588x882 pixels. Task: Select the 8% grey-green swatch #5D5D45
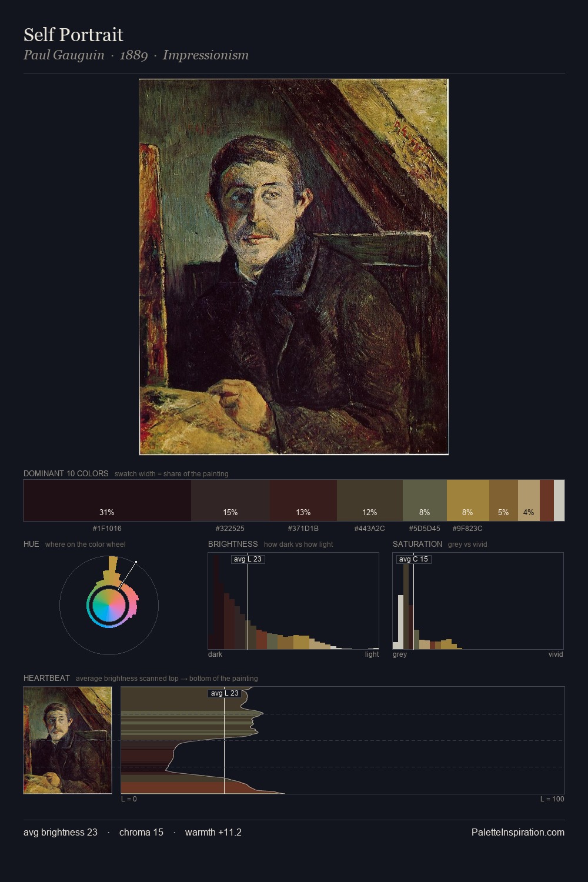coord(425,500)
